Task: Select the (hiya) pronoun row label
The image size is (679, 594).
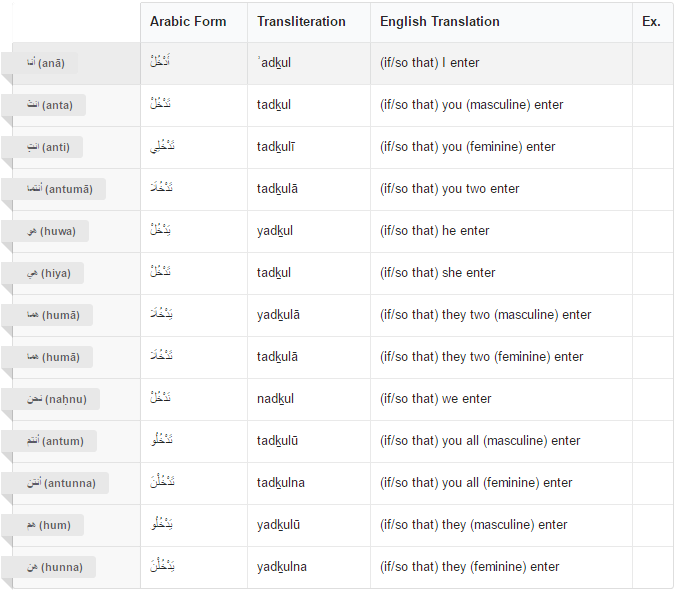Action: click(x=42, y=273)
